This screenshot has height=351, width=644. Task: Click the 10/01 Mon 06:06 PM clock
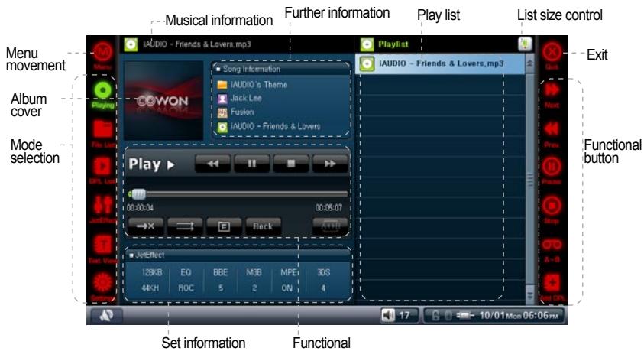click(519, 316)
